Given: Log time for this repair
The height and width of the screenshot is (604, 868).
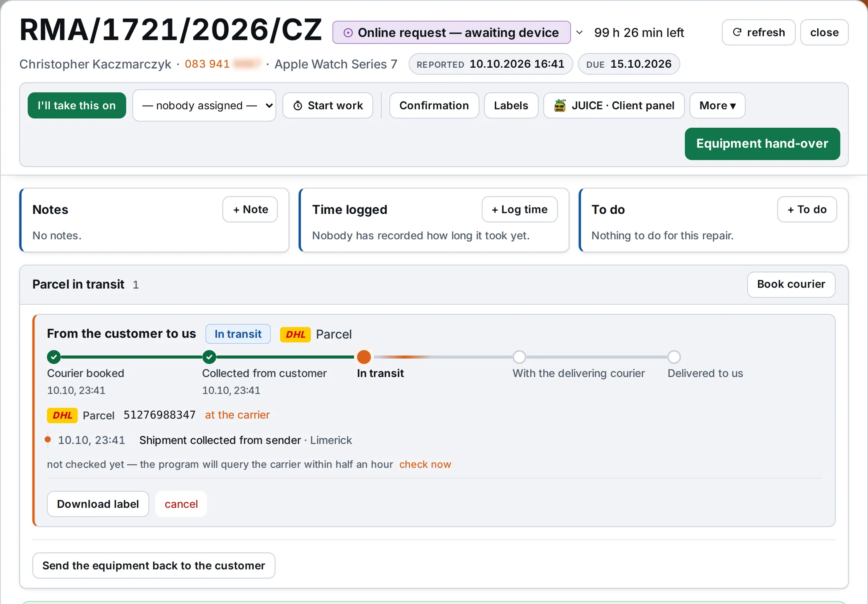Looking at the screenshot, I should [519, 209].
